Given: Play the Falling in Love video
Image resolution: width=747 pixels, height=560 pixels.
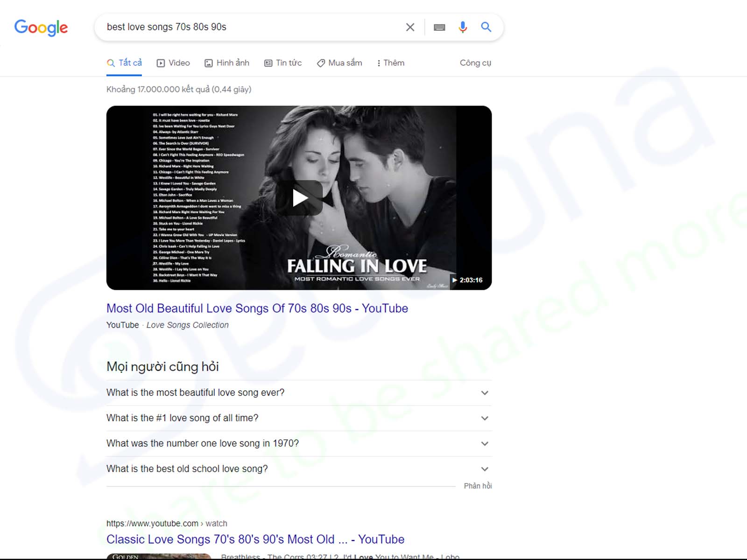Looking at the screenshot, I should tap(299, 198).
